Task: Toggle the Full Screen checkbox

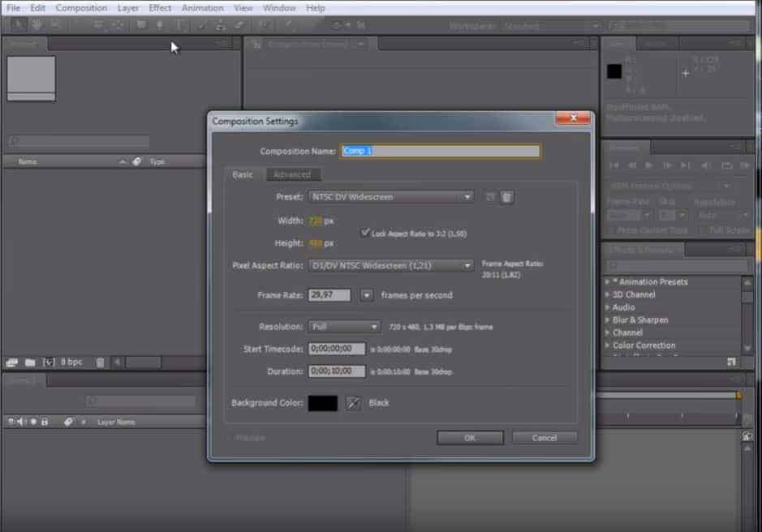Action: coord(704,230)
